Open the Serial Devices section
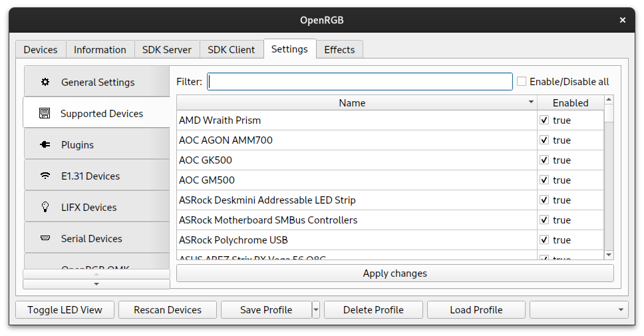Image resolution: width=644 pixels, height=336 pixels. [97, 238]
